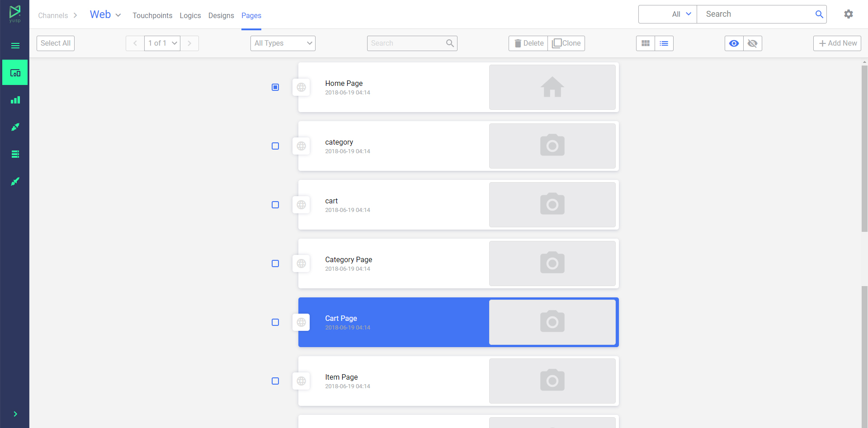
Task: Click the magnifier icon in top search
Action: pyautogui.click(x=819, y=14)
